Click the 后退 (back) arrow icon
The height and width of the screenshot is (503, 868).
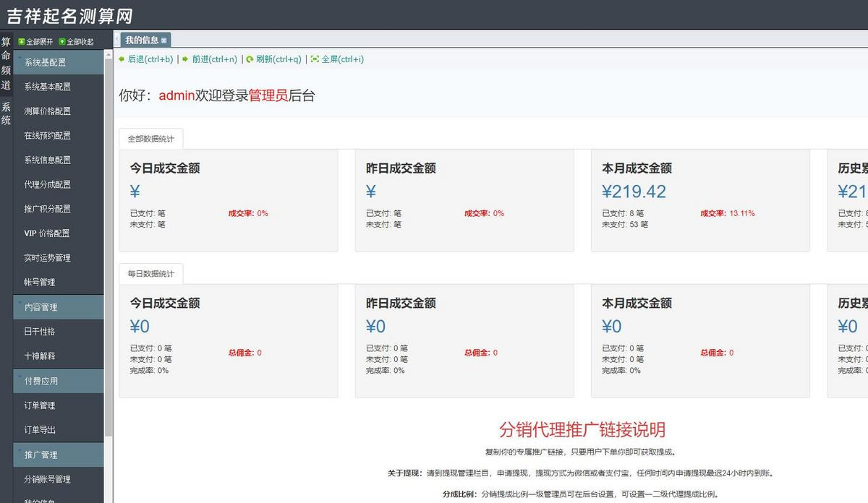pyautogui.click(x=123, y=59)
